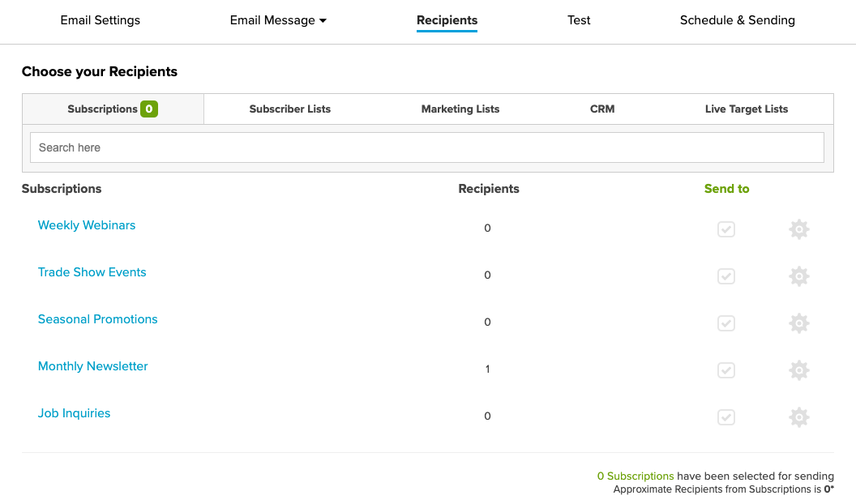Switch to Subscriber Lists tab
Viewport: 856px width, 504px height.
click(x=290, y=109)
